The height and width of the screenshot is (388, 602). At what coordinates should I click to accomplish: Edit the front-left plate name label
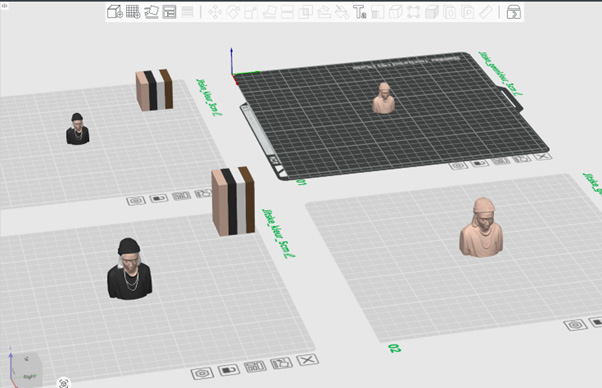click(278, 233)
